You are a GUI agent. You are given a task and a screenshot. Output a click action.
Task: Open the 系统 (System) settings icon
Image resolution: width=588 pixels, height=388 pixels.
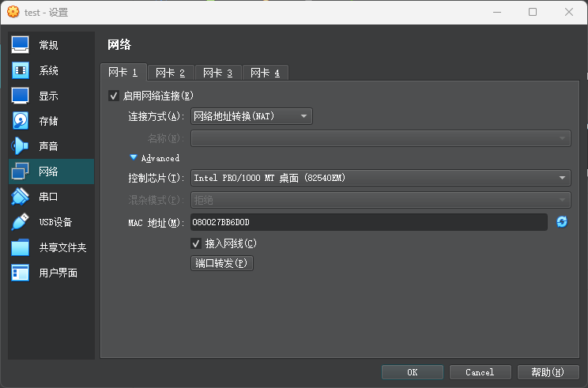21,70
